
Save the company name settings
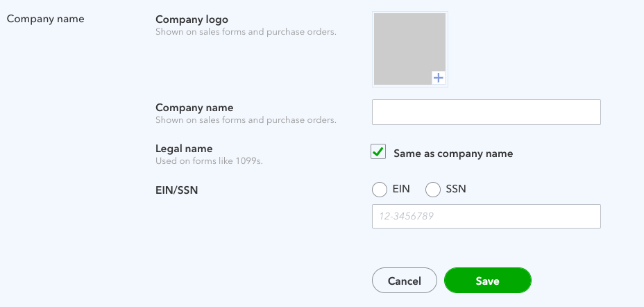click(487, 281)
